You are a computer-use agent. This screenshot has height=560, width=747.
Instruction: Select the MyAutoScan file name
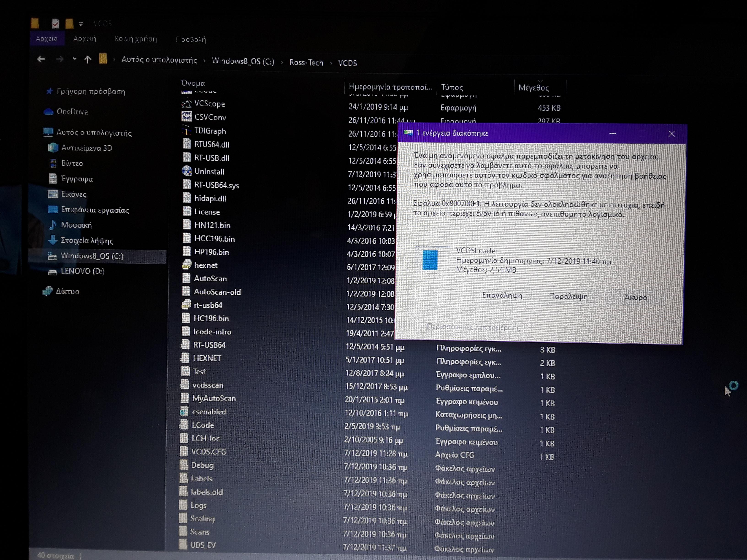coord(214,399)
